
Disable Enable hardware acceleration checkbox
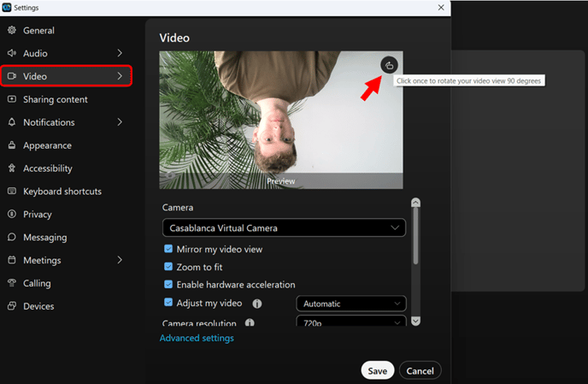(168, 285)
